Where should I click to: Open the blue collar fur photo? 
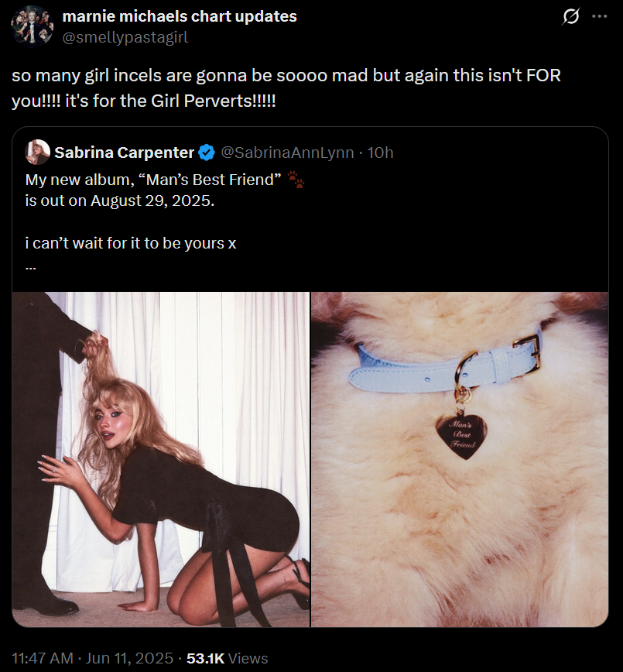(x=460, y=459)
